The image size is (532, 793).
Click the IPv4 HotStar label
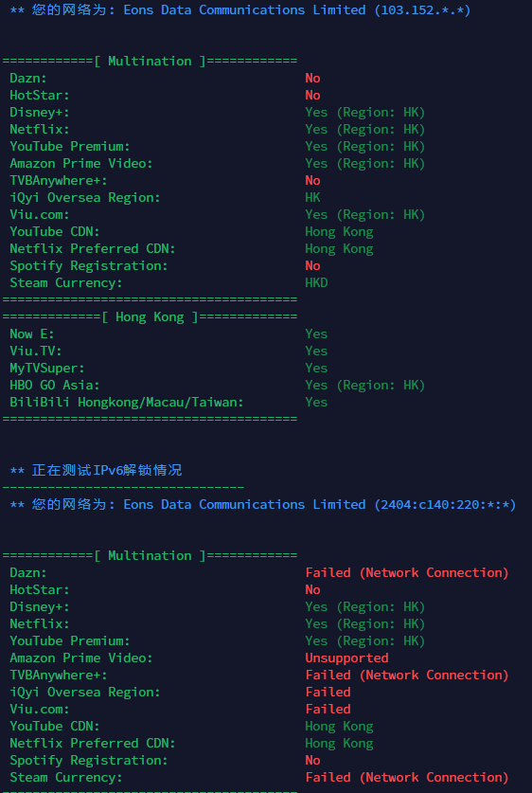(40, 95)
